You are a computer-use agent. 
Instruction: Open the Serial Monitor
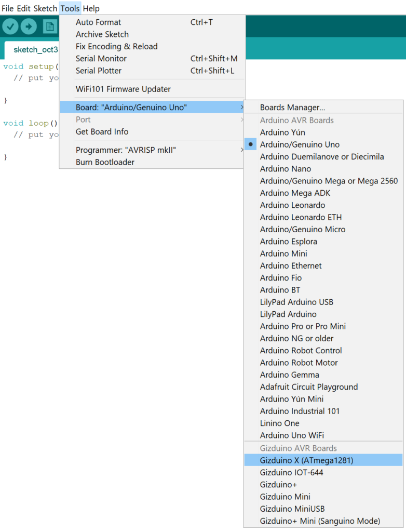(x=101, y=58)
